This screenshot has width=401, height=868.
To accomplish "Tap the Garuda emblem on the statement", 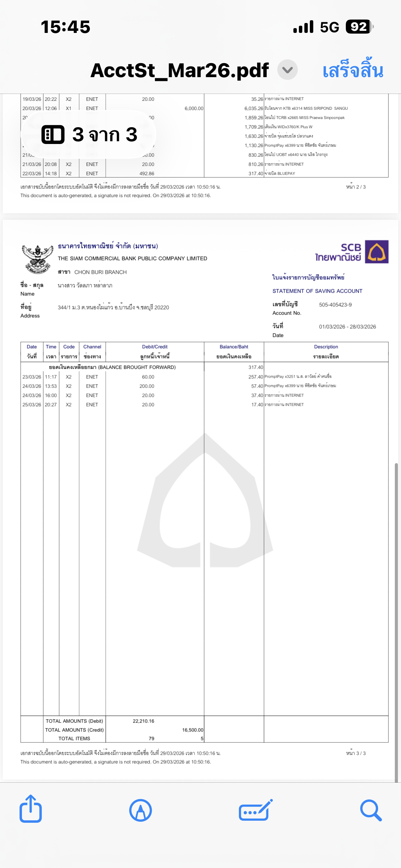I will pos(37,259).
